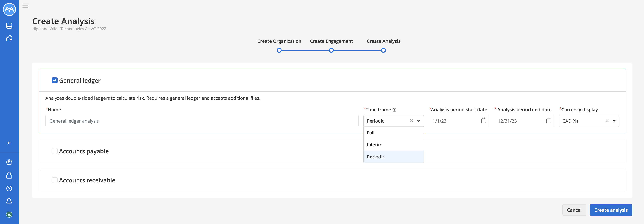Click the MindBridge logo icon
Viewport: 644px width, 224px height.
(x=9, y=9)
